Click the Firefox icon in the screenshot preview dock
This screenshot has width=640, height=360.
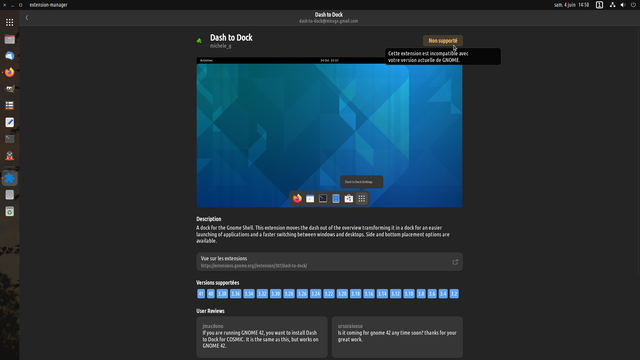click(x=297, y=198)
